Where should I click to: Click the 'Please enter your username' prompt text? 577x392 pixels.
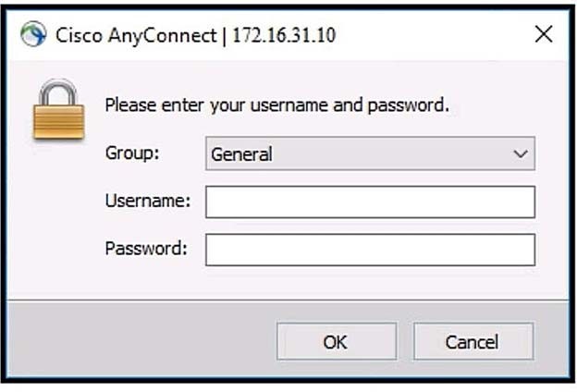click(276, 105)
